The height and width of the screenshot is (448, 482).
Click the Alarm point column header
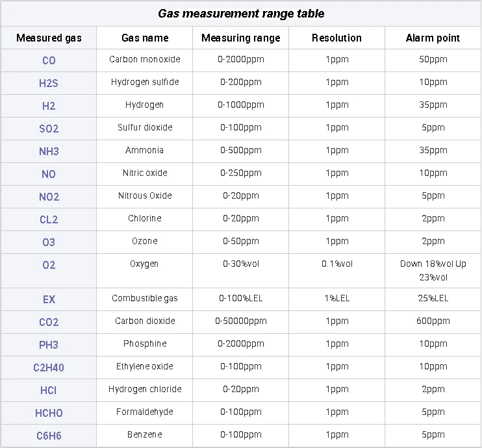(433, 38)
